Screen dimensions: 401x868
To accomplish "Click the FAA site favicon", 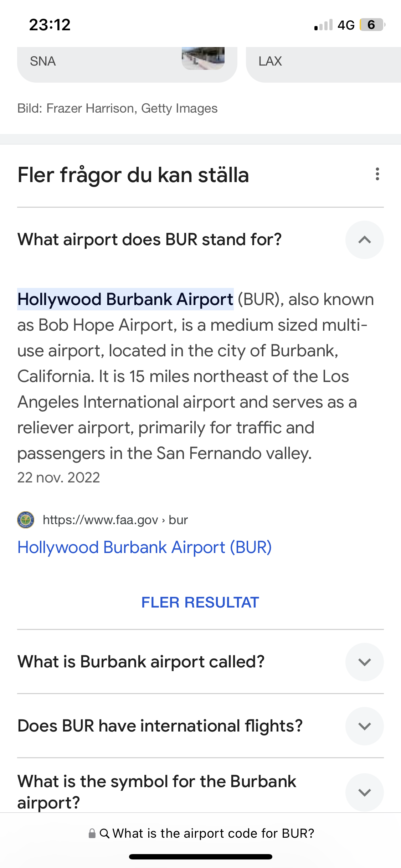I will (x=26, y=520).
